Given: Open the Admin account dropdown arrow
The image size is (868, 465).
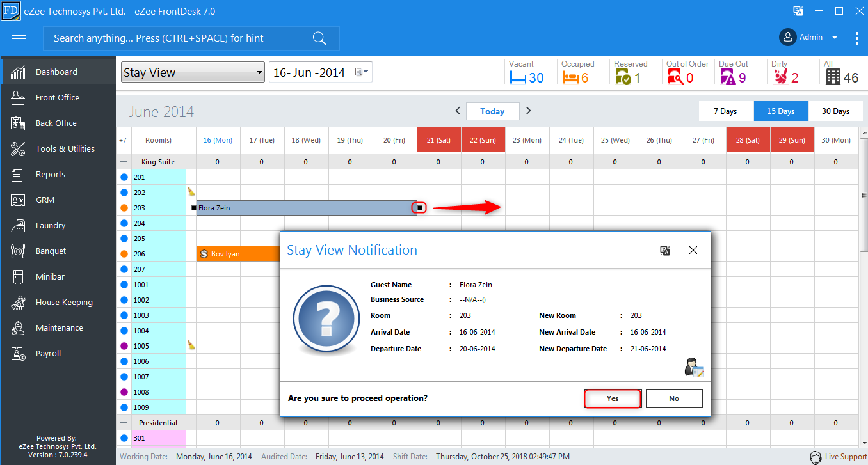Looking at the screenshot, I should [835, 38].
